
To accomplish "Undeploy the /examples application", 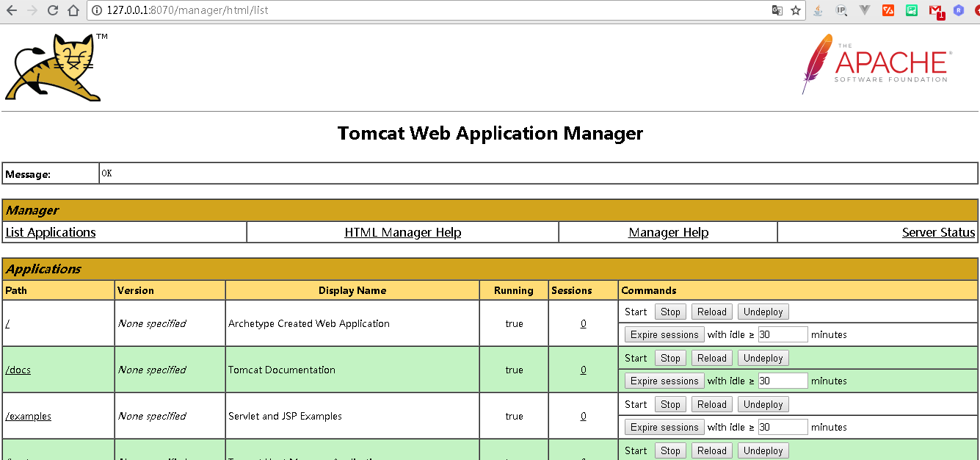I will (763, 404).
